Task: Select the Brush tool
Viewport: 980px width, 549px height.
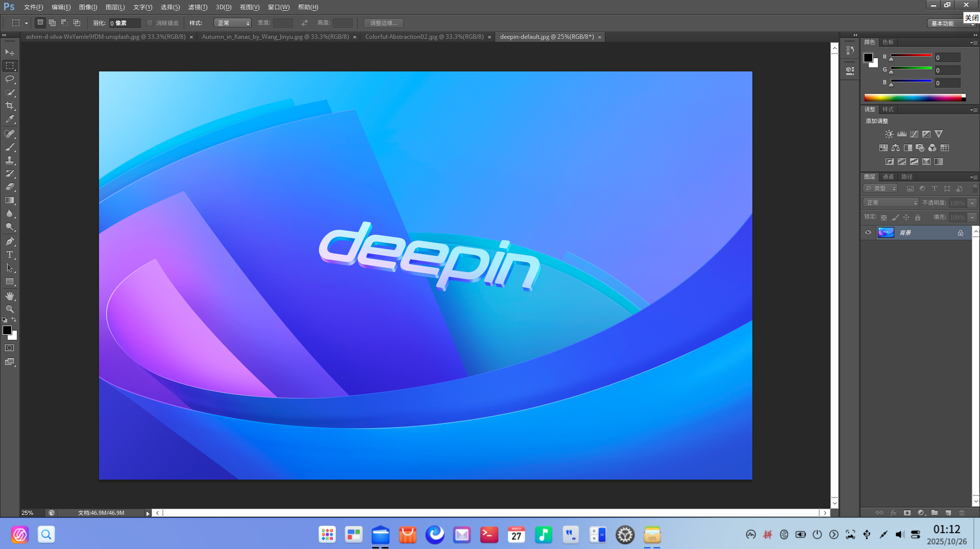Action: coord(10,147)
